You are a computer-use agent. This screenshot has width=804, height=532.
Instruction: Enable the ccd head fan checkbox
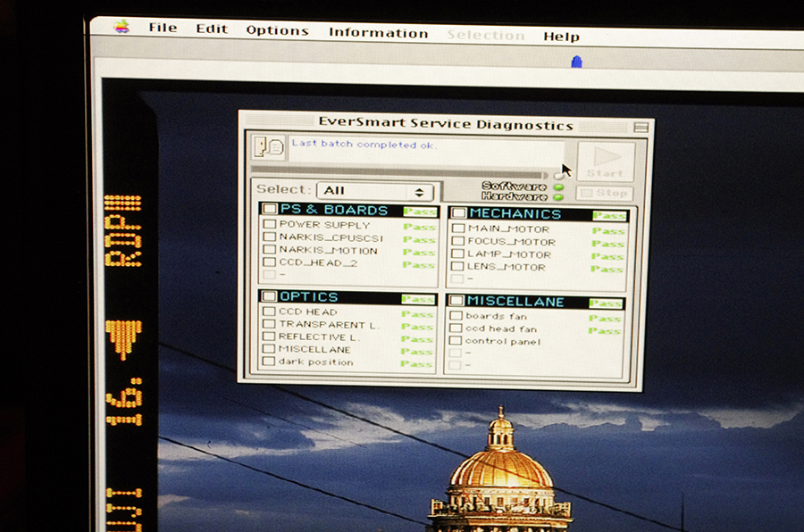[x=456, y=328]
